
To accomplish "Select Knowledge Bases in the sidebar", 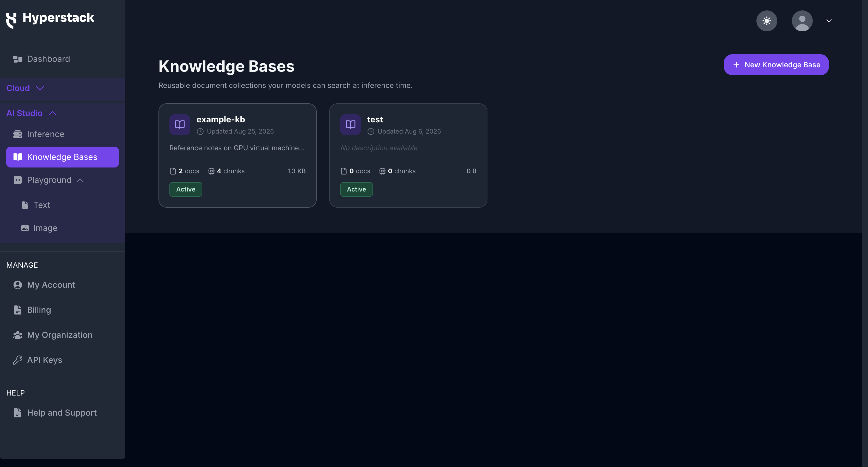I will (62, 157).
